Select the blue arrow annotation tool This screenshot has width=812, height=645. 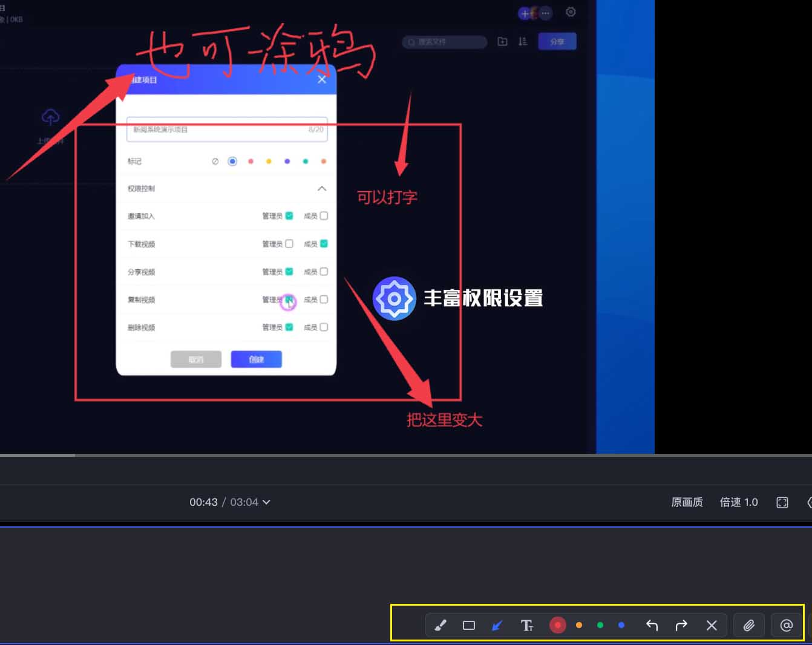point(497,625)
